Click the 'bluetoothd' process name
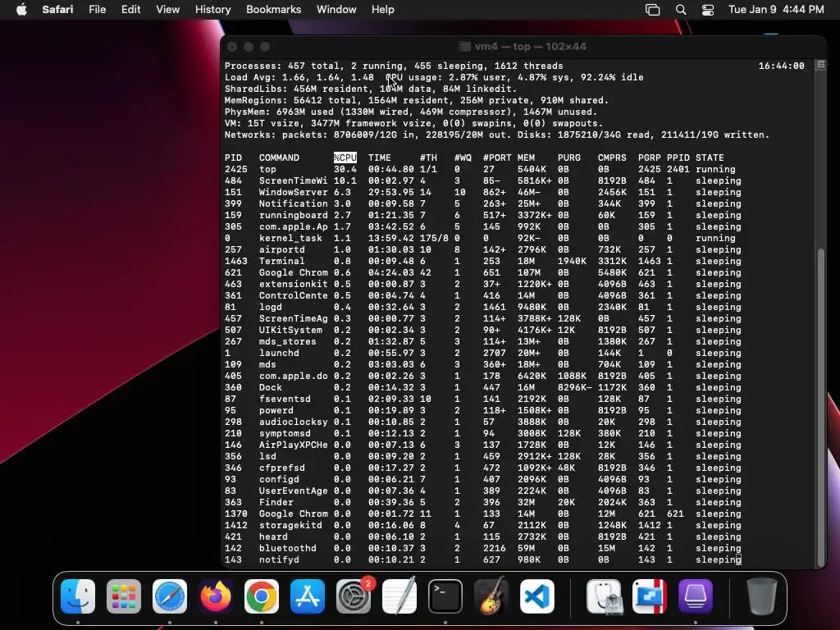 click(288, 548)
